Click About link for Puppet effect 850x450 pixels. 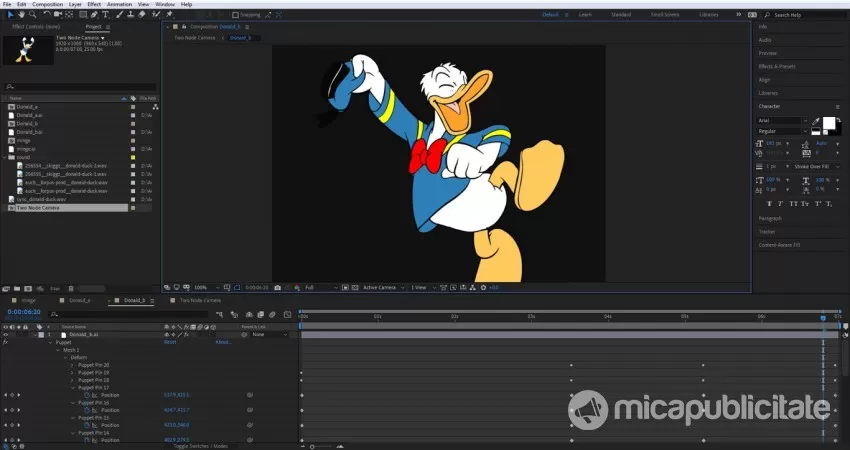tap(223, 342)
